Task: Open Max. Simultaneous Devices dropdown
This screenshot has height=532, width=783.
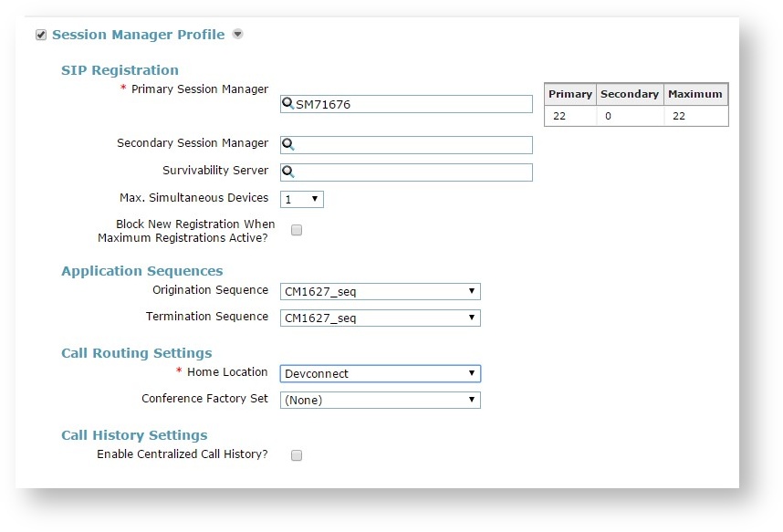Action: [302, 199]
